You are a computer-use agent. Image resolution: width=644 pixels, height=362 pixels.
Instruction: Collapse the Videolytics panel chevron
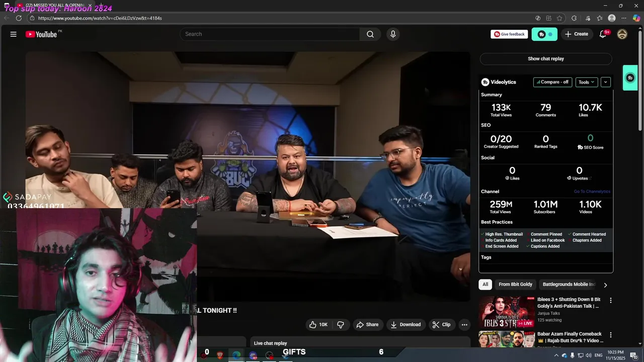(x=606, y=82)
